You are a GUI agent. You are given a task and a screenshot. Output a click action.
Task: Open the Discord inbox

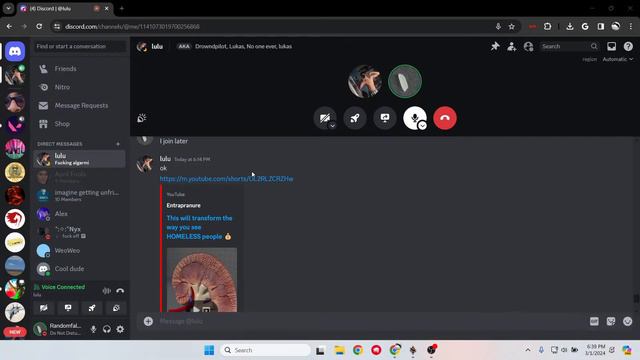tap(611, 47)
